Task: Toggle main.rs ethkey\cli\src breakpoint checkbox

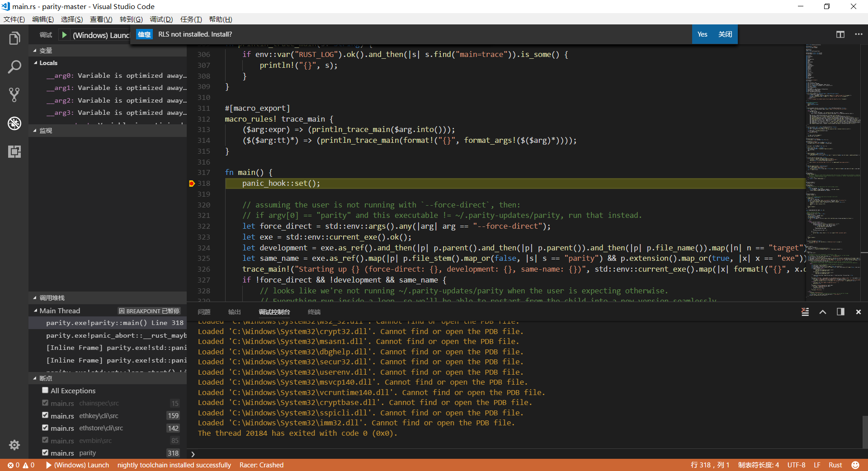Action: [45, 415]
